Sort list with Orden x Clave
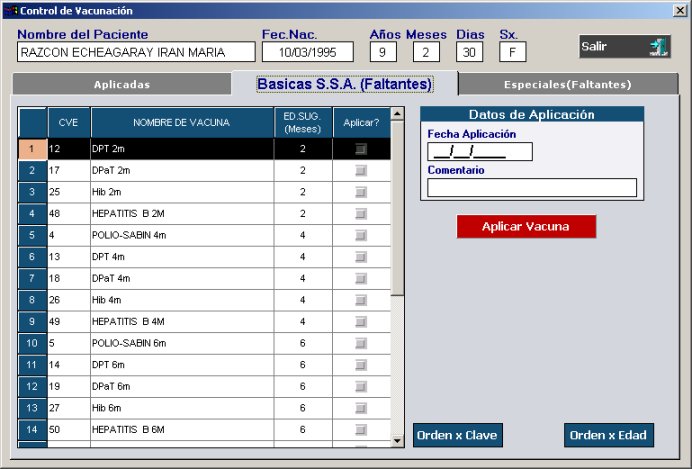 (458, 435)
